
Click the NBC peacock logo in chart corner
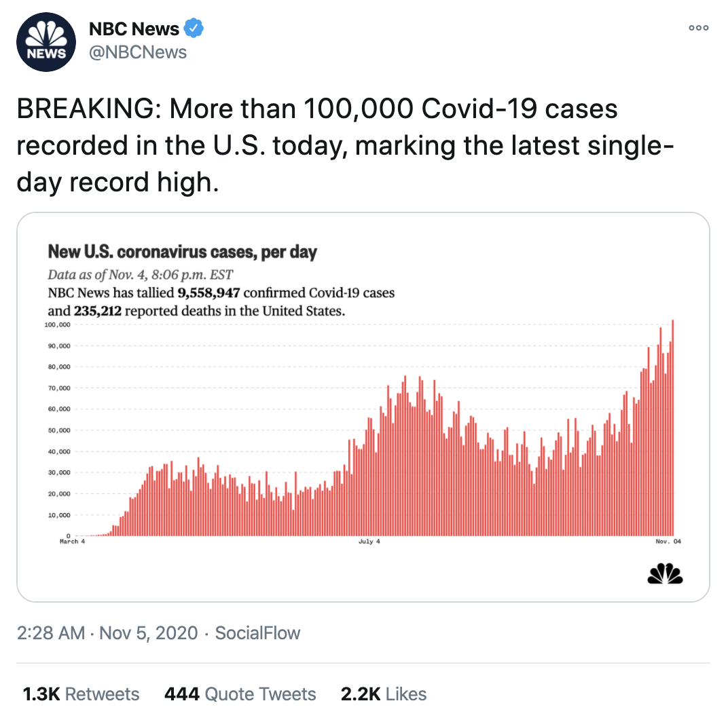pyautogui.click(x=665, y=573)
